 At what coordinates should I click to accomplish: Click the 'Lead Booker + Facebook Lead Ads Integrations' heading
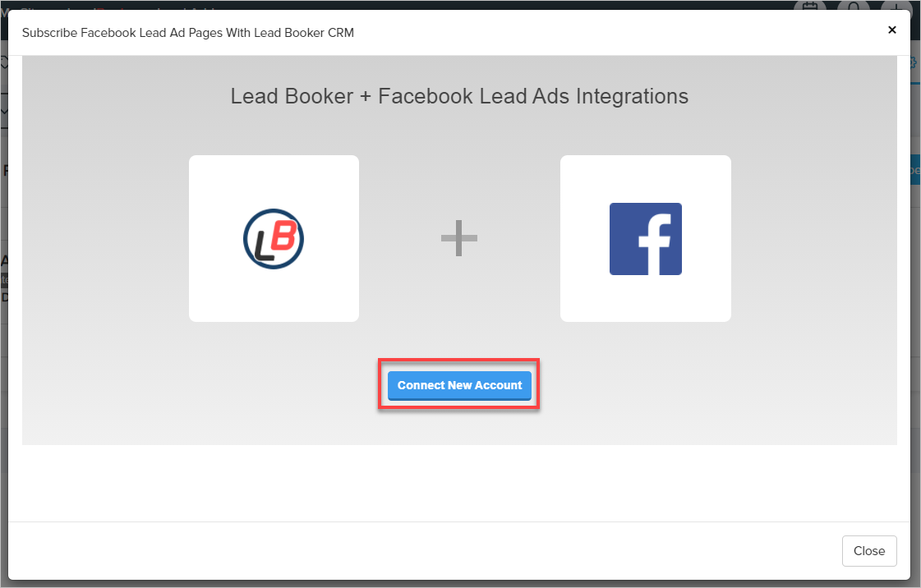click(459, 96)
